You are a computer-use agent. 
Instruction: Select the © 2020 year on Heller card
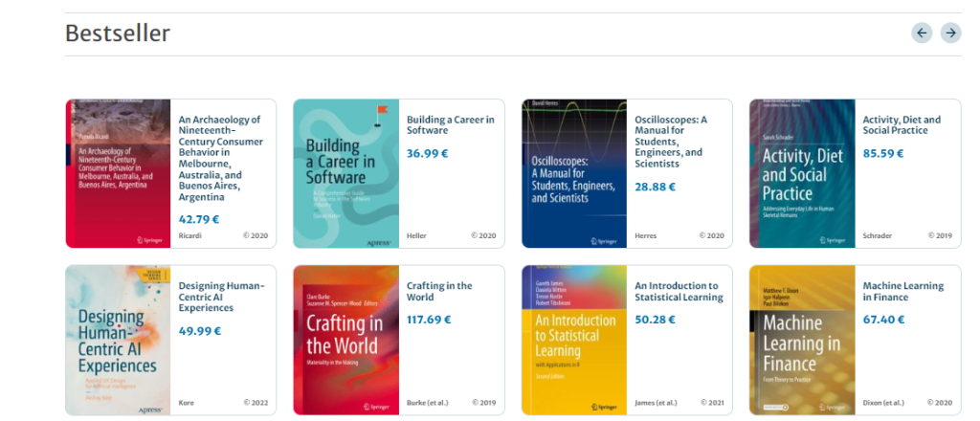click(483, 236)
